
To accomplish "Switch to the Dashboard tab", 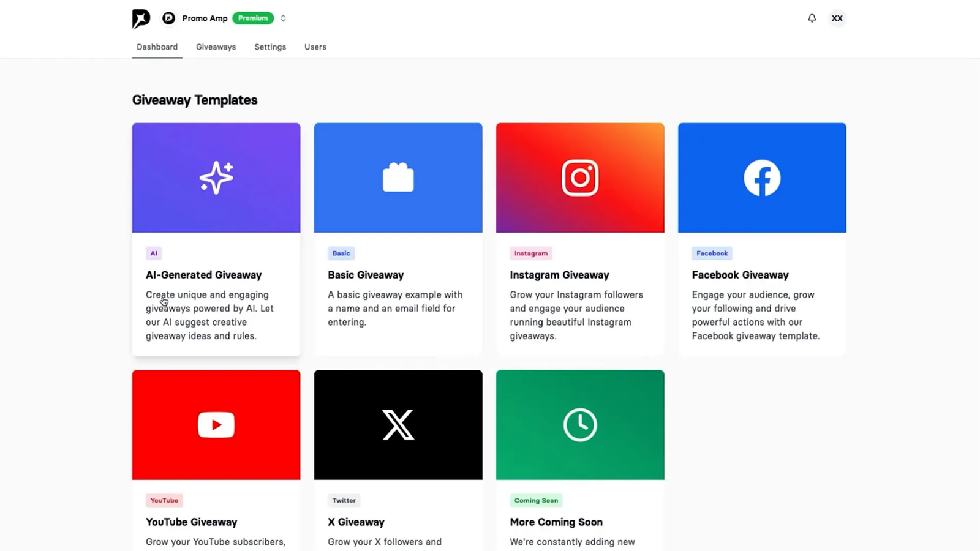I will (x=157, y=47).
